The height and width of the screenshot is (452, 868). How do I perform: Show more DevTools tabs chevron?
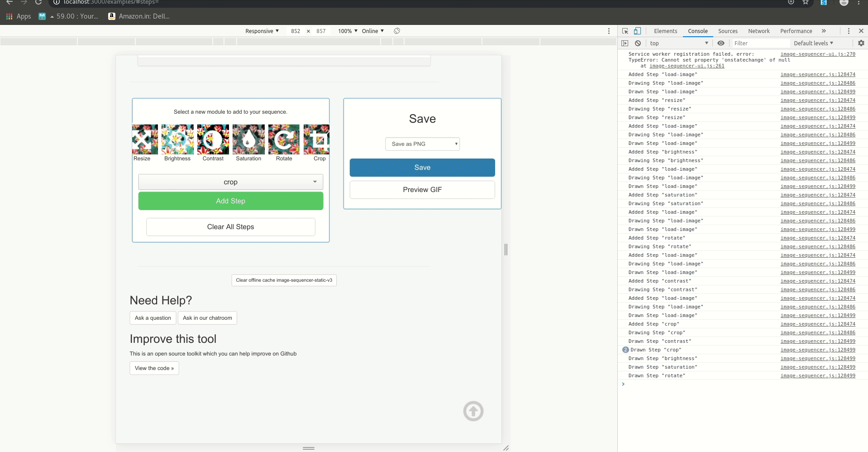pyautogui.click(x=824, y=31)
